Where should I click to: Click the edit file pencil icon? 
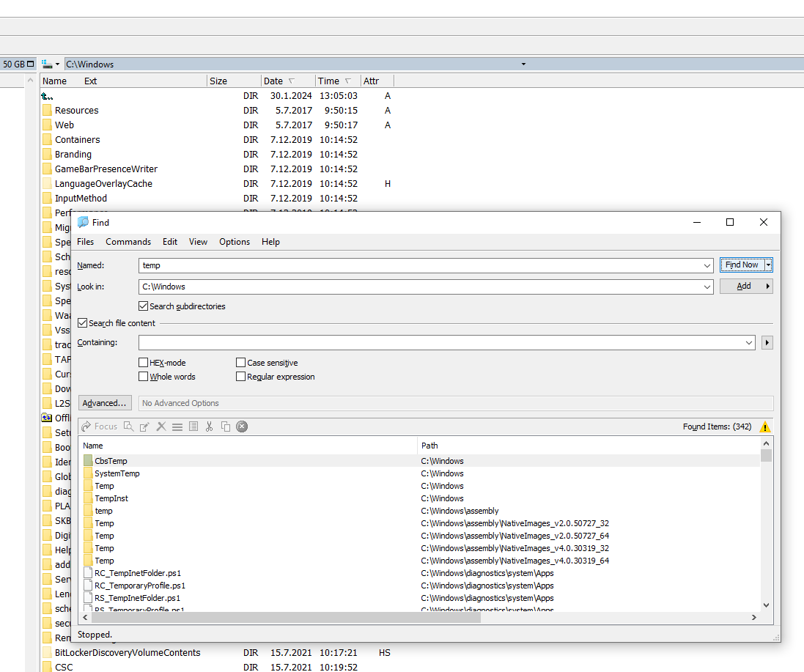pos(145,427)
